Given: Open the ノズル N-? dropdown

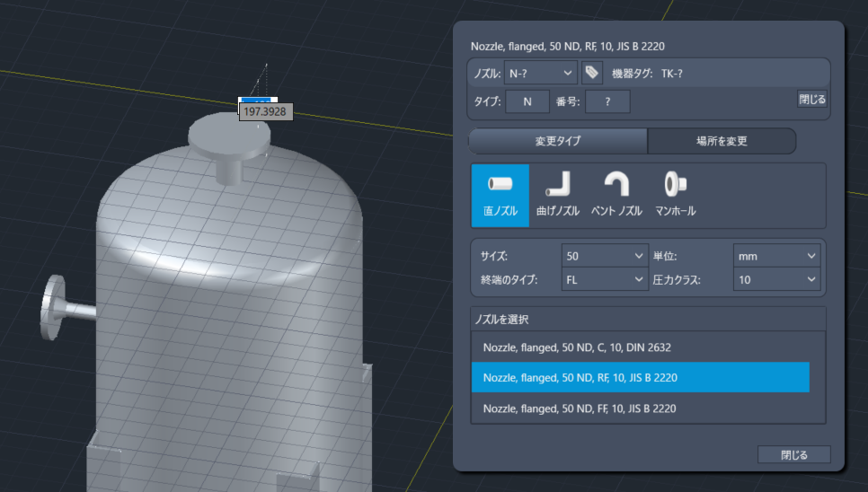Looking at the screenshot, I should (540, 73).
